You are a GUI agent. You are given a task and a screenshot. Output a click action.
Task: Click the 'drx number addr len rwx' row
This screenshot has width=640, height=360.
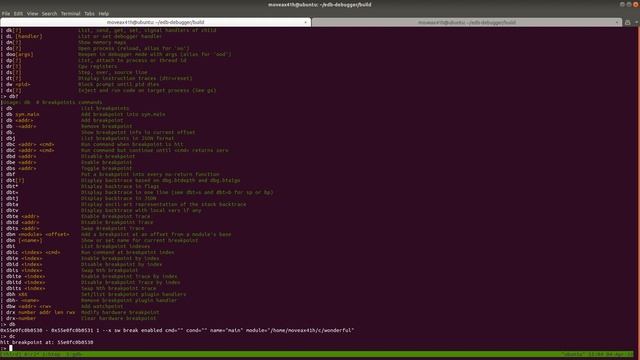point(80,312)
